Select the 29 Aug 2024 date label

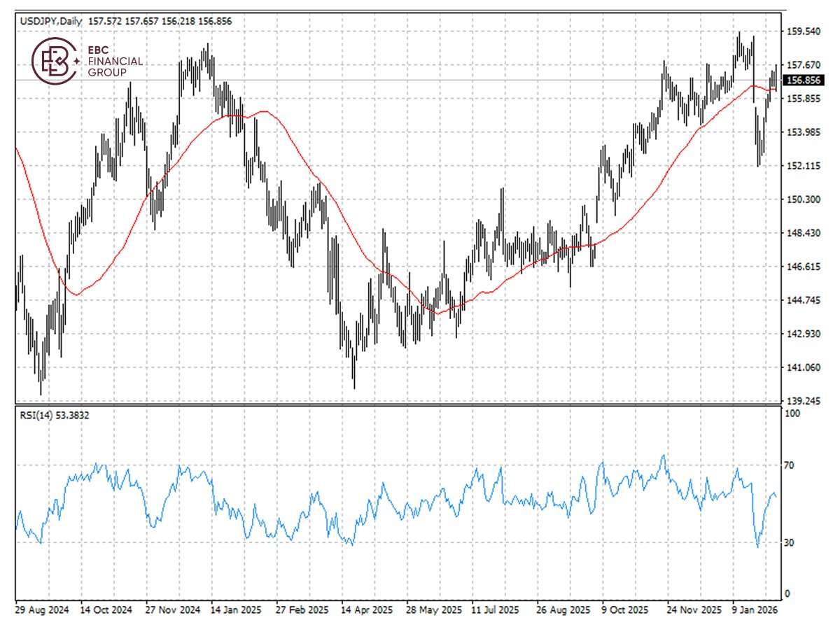[42, 610]
